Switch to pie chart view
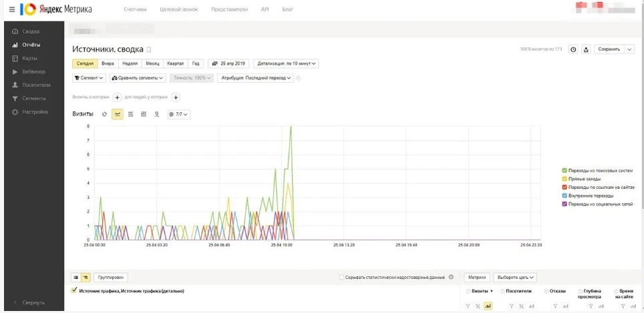The image size is (644, 313). 104,114
